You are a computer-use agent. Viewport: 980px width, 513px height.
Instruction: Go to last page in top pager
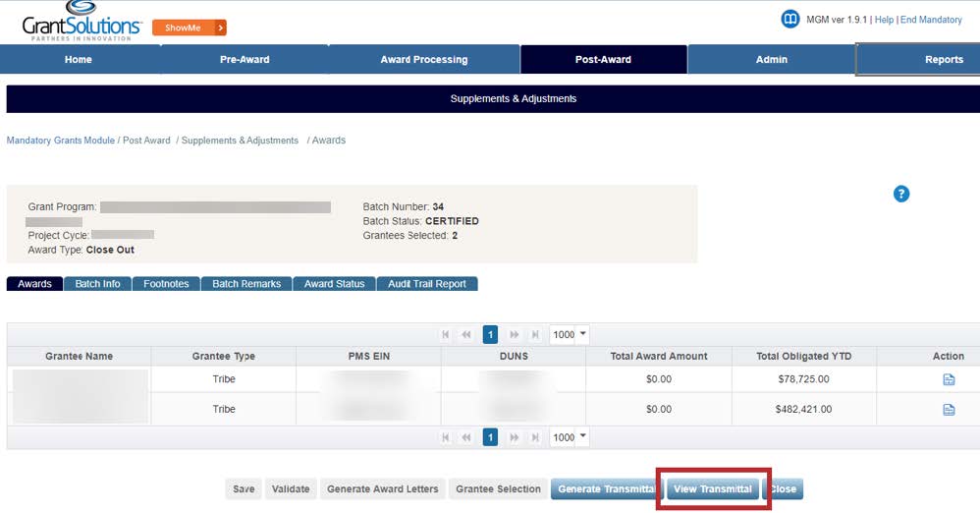click(535, 335)
